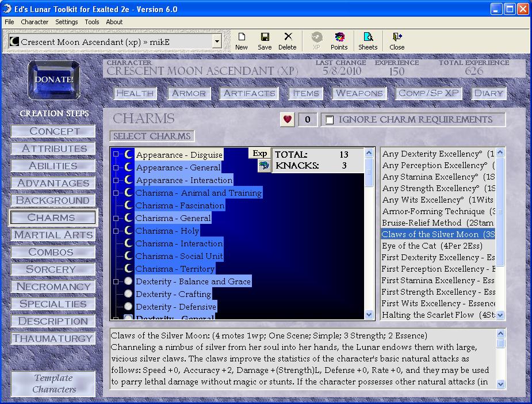532x404 pixels.
Task: Select "Eye of the Cat" in the charm list
Action: (438, 246)
